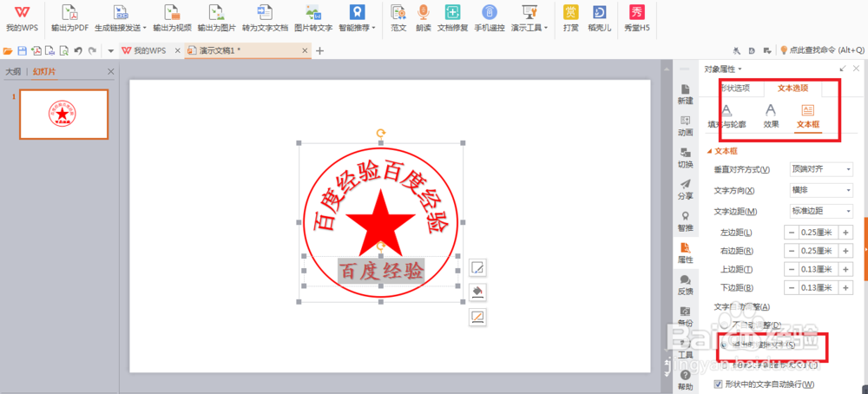
Task: Expand quick-access toolbar customize arrow
Action: (111, 51)
